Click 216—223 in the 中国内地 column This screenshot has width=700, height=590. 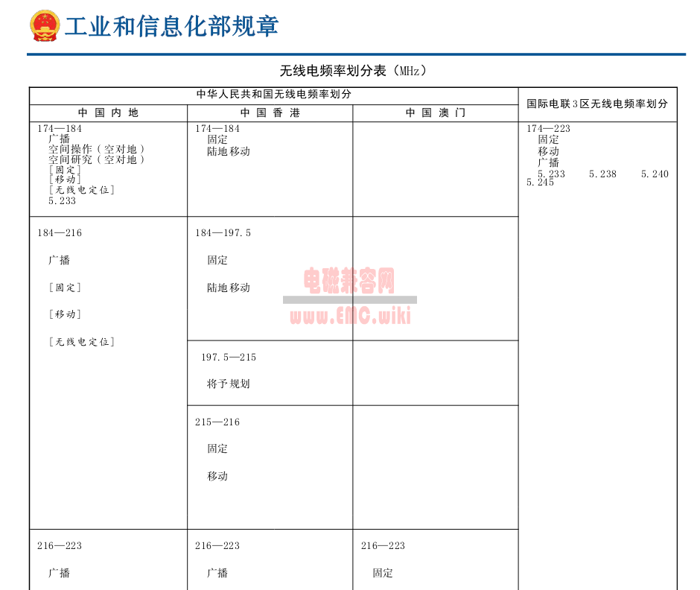coord(60,546)
